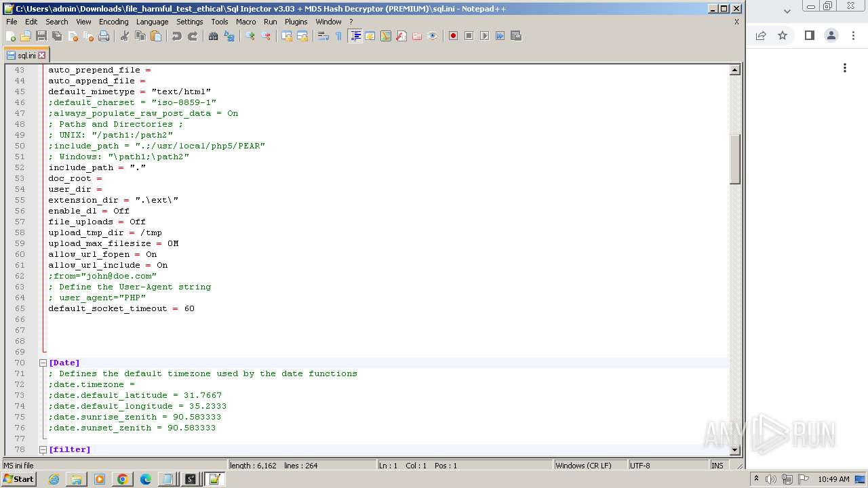Toggle synchronized horizontal scrolling icon
Image resolution: width=868 pixels, height=488 pixels.
pyautogui.click(x=302, y=36)
